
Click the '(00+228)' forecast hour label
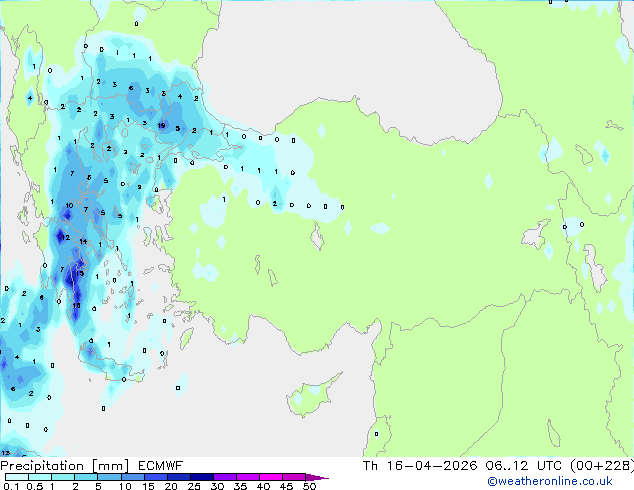602,466
